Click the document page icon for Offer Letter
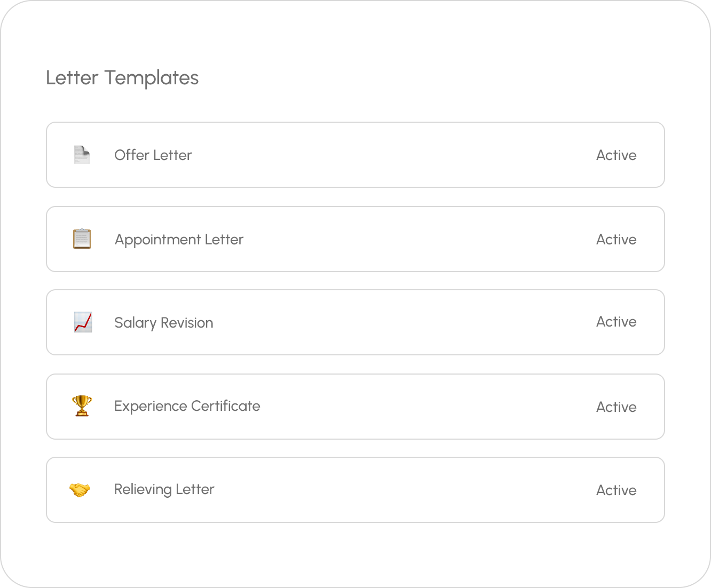This screenshot has height=588, width=711. [x=82, y=155]
